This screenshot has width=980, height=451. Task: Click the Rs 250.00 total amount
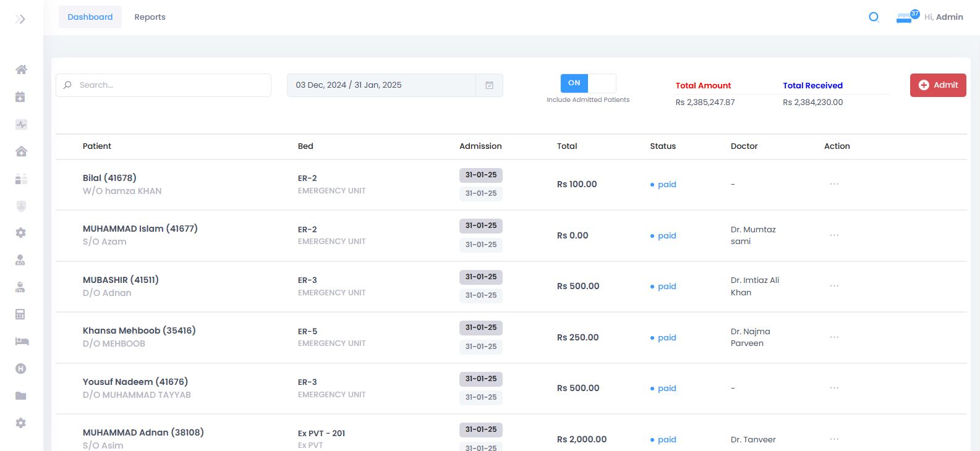point(578,337)
